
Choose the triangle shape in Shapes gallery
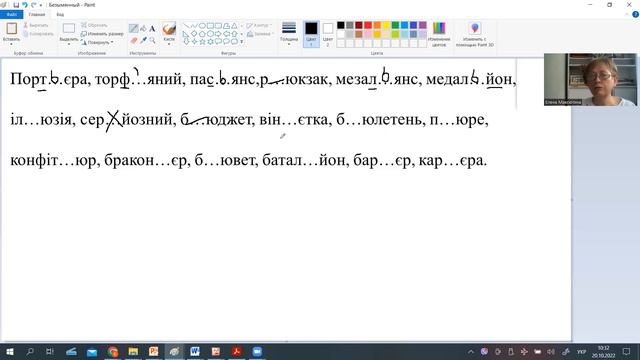tap(234, 26)
